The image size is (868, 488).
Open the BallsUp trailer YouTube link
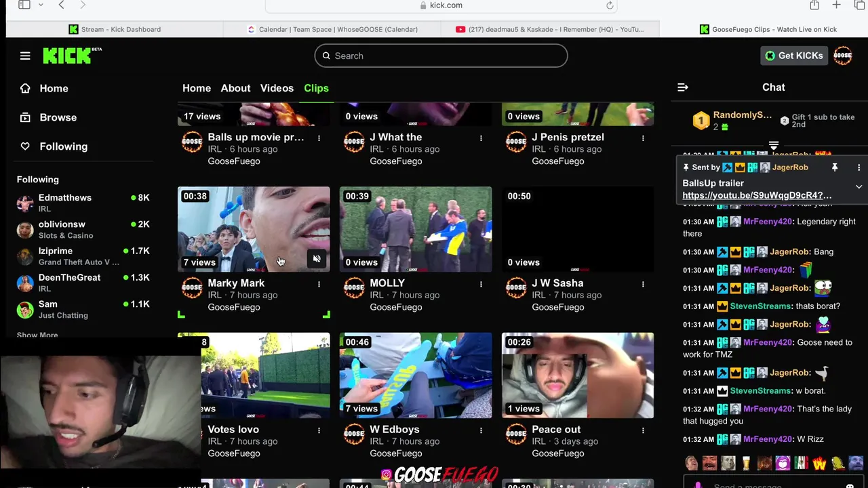(x=757, y=195)
